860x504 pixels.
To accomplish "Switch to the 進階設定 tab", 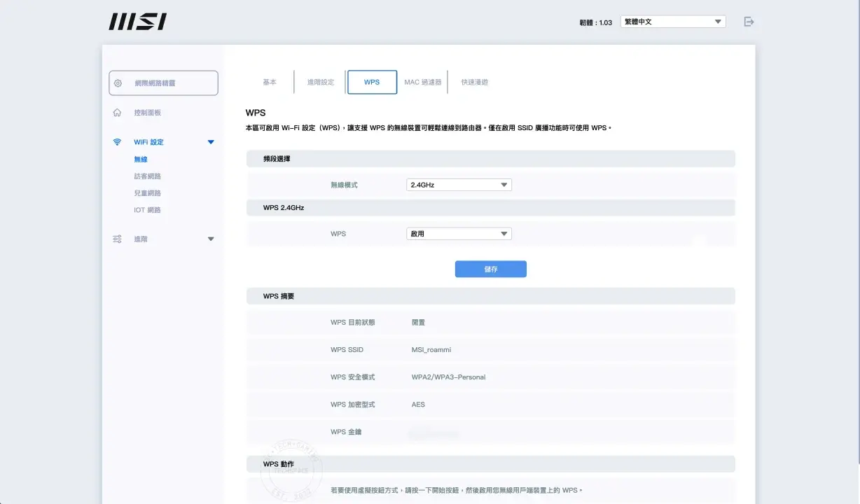I will pyautogui.click(x=321, y=82).
